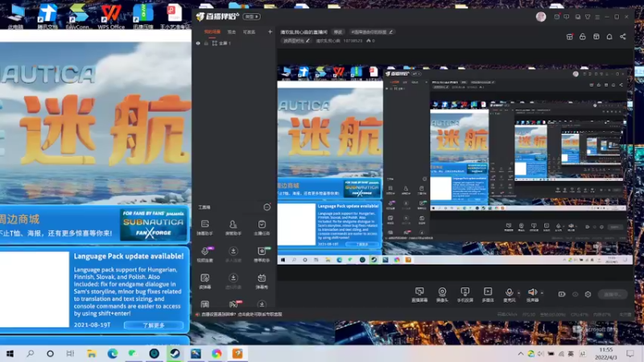The width and height of the screenshot is (644, 362).
Task: Open the EasyConnect desktop shortcut
Action: pyautogui.click(x=79, y=15)
